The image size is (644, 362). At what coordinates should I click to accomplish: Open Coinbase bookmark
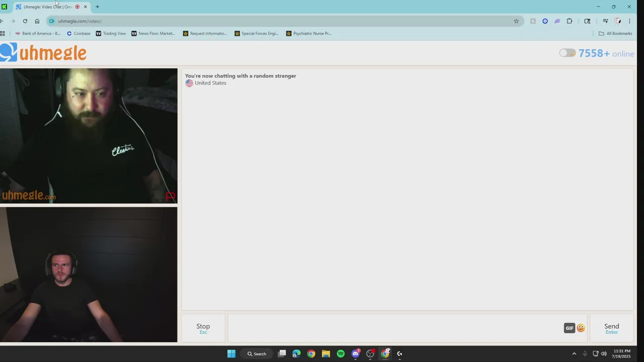pos(78,34)
